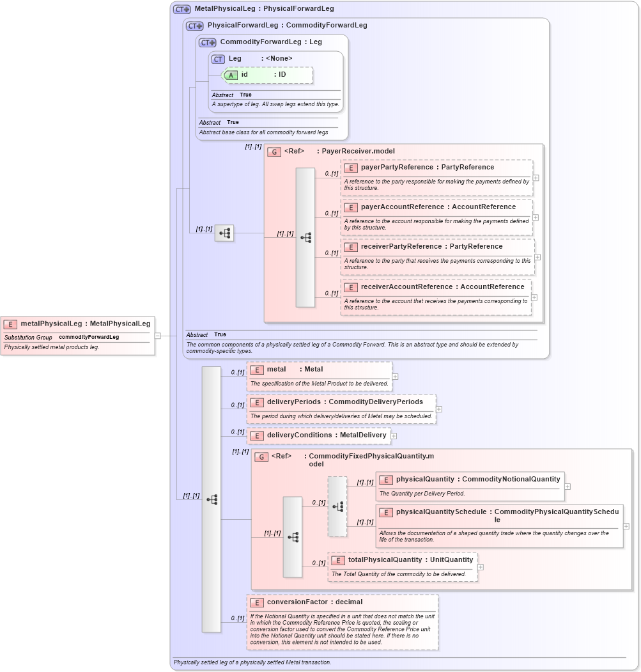This screenshot has width=641, height=672.
Task: Select the E icon on conversionFactor : decimal
Action: (x=257, y=602)
